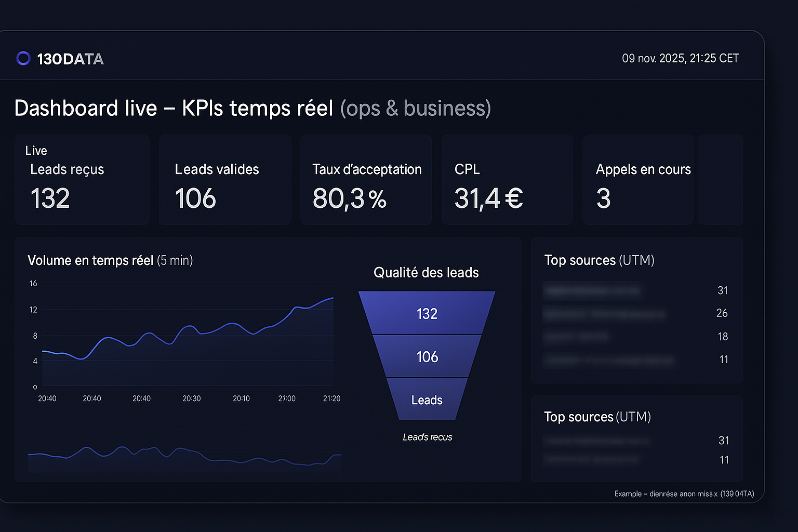Select the top source row with 31
This screenshot has height=532, width=798.
636,290
